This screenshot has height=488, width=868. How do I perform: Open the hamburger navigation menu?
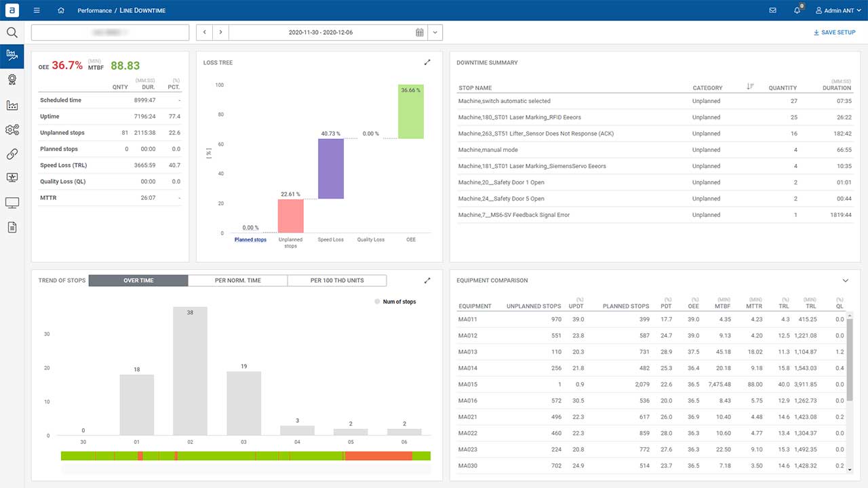[37, 10]
